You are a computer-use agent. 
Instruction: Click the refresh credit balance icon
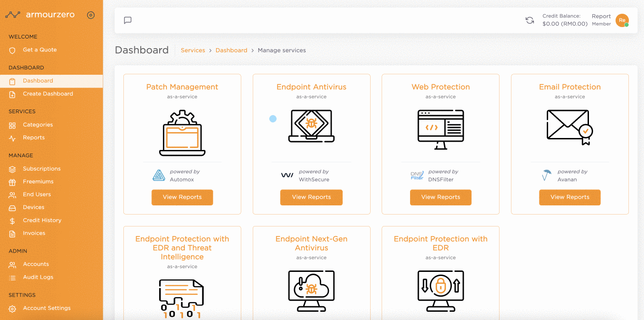click(x=530, y=20)
